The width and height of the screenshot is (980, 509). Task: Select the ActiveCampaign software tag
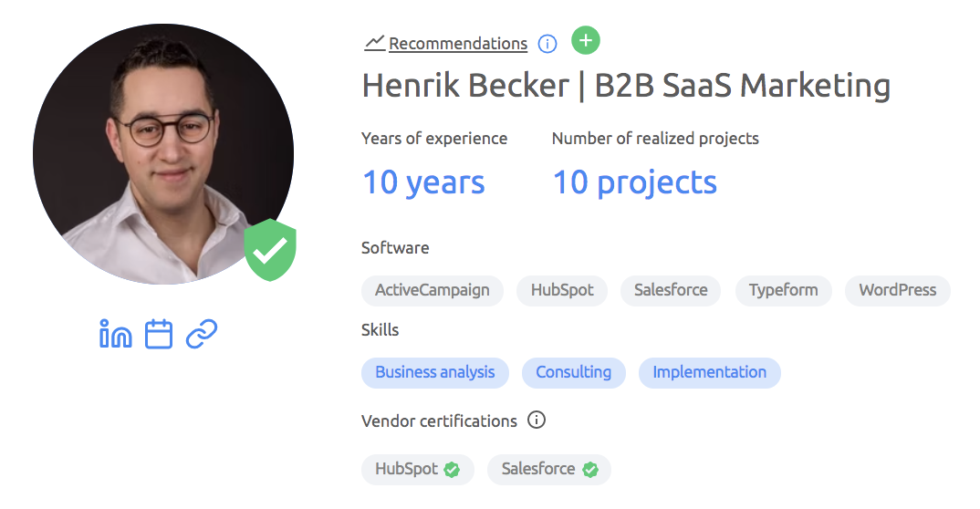433,290
